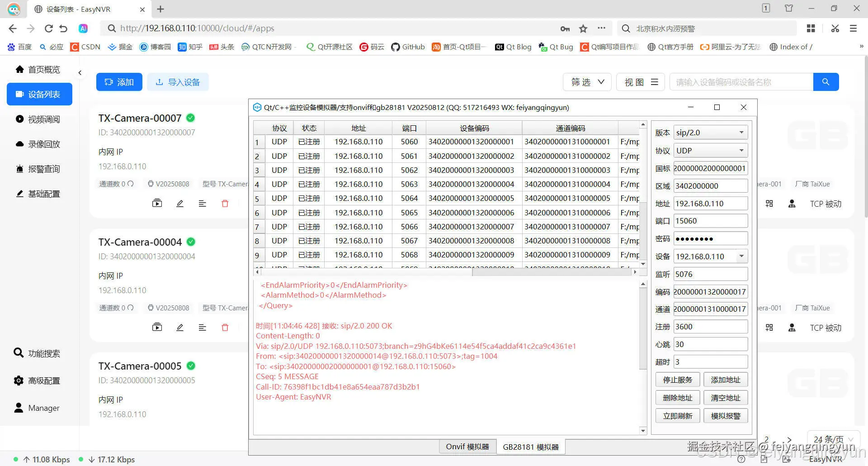Refresh channel count for TX-Camera-00007
The image size is (868, 466).
[x=131, y=184]
